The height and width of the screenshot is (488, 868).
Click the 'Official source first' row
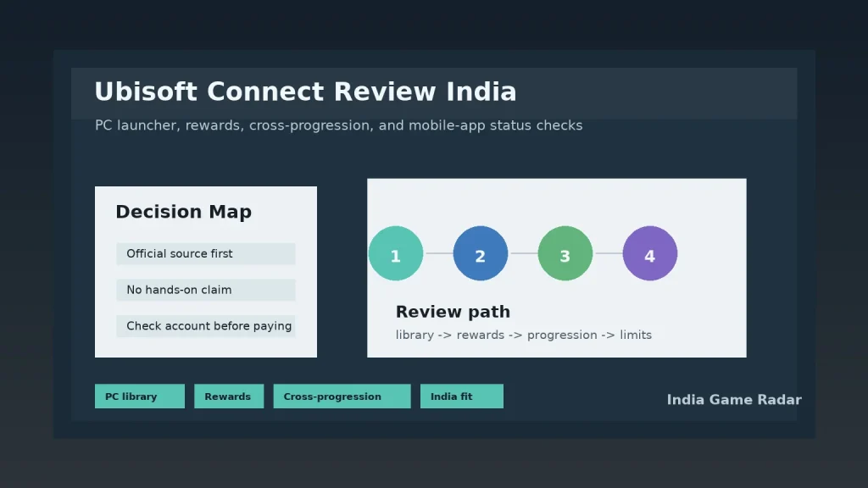click(x=206, y=253)
